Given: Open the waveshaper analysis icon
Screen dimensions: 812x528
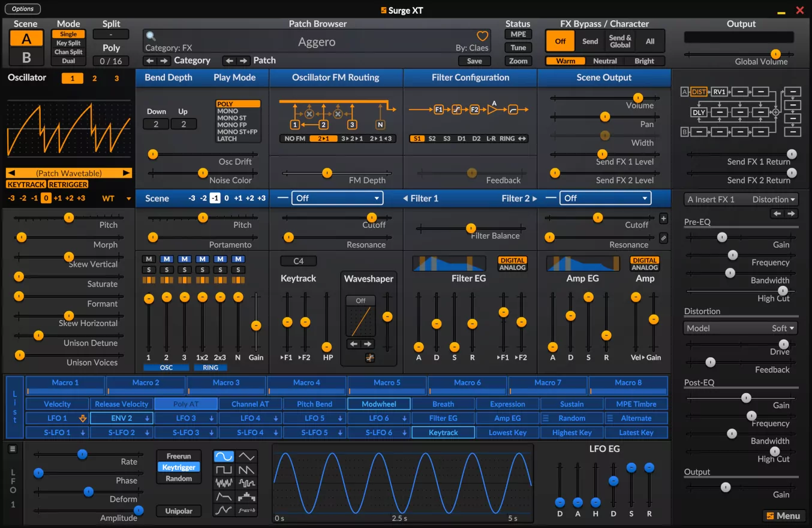Looking at the screenshot, I should pos(370,358).
